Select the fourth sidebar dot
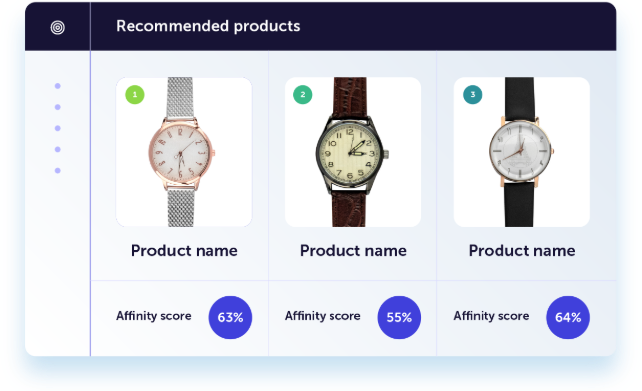642x391 pixels. (x=58, y=149)
